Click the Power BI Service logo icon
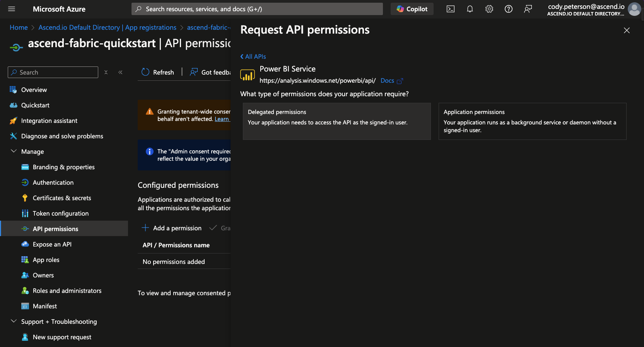Viewport: 644px width, 347px height. coord(248,75)
